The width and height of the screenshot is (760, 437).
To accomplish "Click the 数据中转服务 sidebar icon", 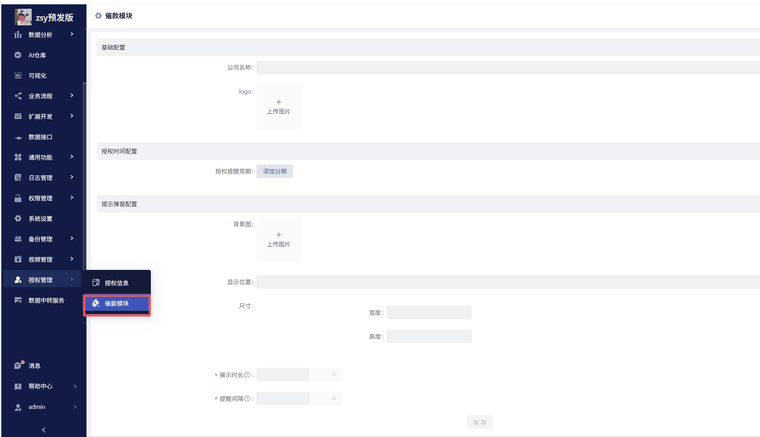I will pyautogui.click(x=18, y=300).
